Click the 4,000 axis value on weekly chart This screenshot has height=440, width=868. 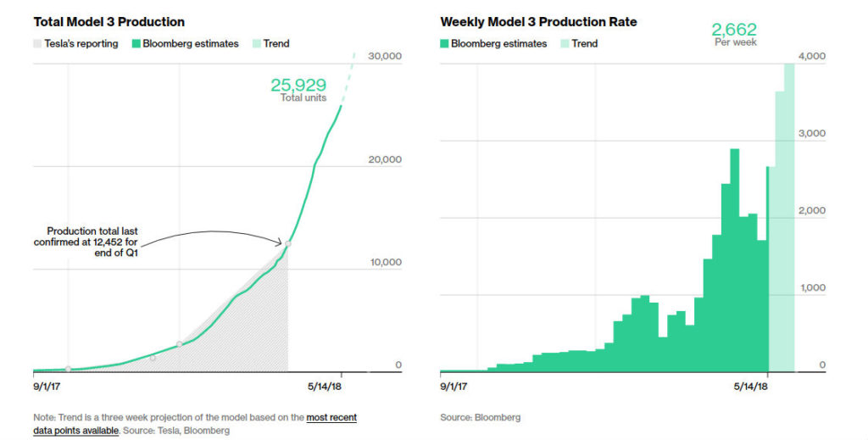(811, 56)
